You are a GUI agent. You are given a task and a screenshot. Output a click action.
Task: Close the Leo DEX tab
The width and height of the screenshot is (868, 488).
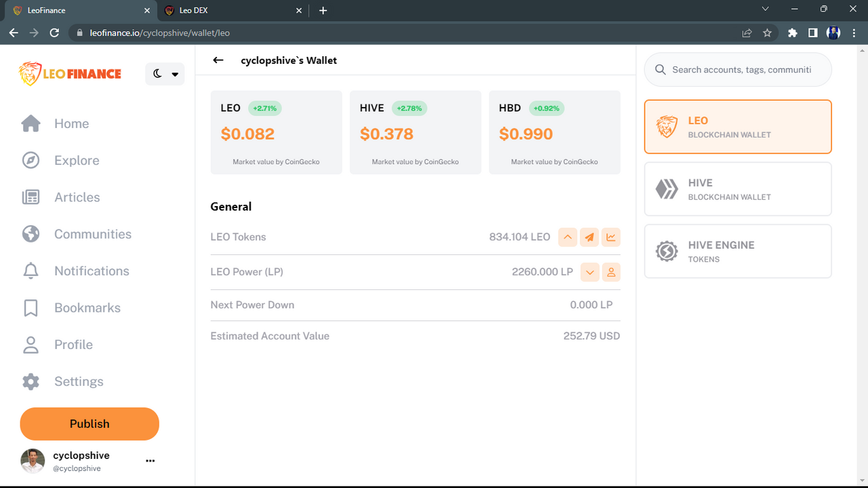click(299, 10)
